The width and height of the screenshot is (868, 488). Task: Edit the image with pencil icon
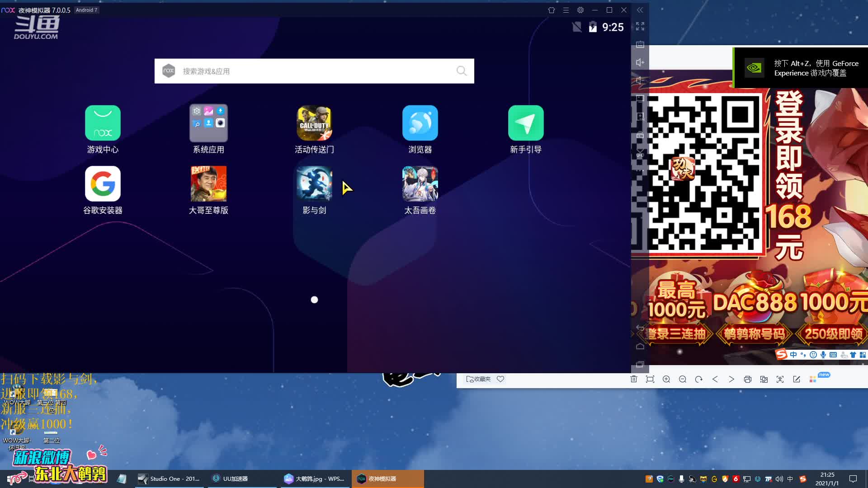tap(797, 379)
